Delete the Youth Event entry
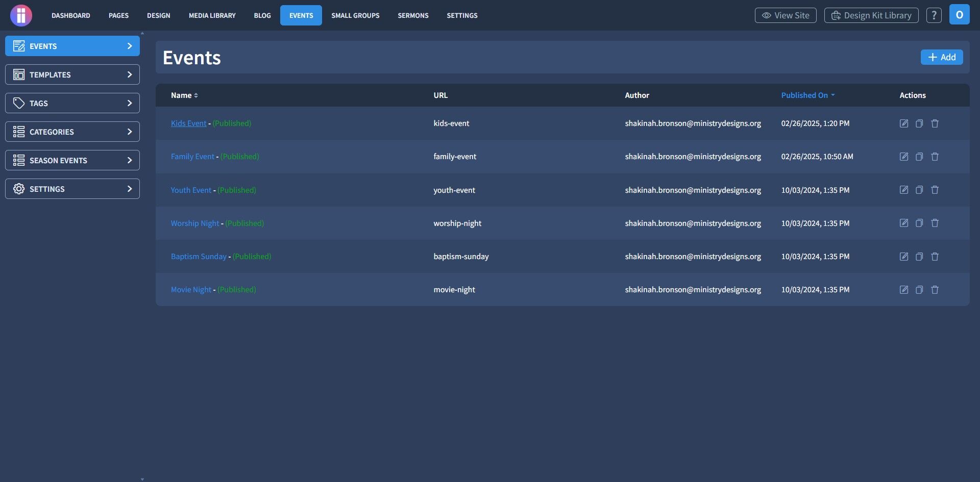Viewport: 980px width, 482px height. [935, 190]
